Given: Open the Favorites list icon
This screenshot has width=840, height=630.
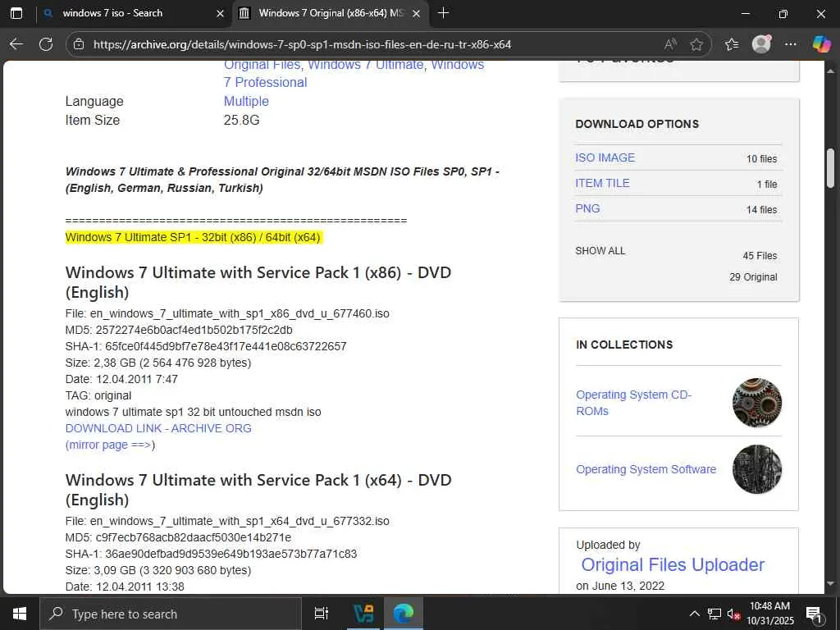Looking at the screenshot, I should coord(732,44).
